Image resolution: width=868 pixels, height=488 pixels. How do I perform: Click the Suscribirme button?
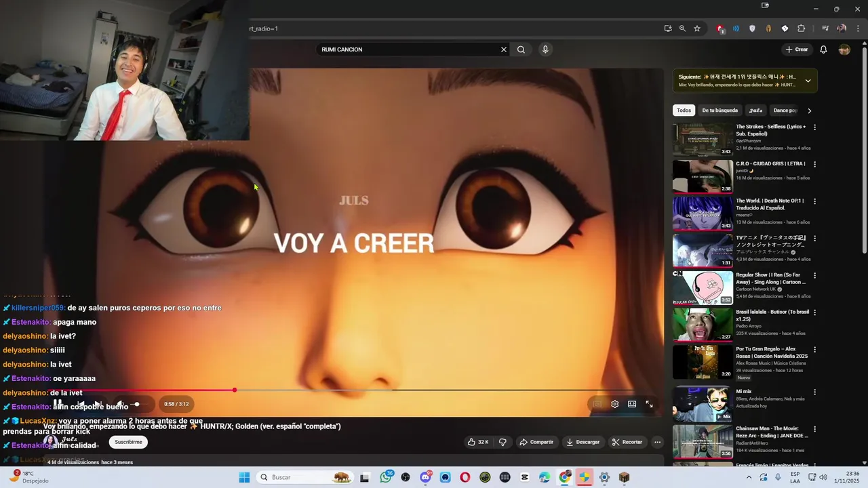tap(128, 442)
